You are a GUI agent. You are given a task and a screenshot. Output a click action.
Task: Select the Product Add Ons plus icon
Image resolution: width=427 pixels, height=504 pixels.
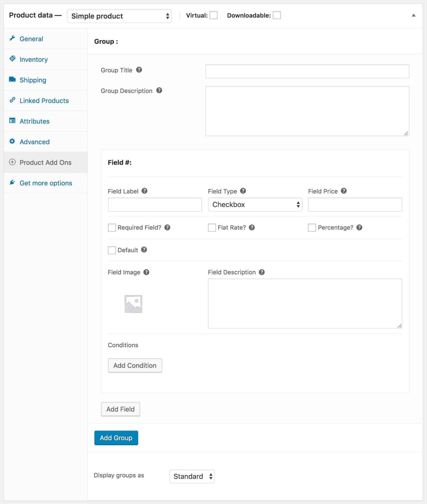[12, 162]
